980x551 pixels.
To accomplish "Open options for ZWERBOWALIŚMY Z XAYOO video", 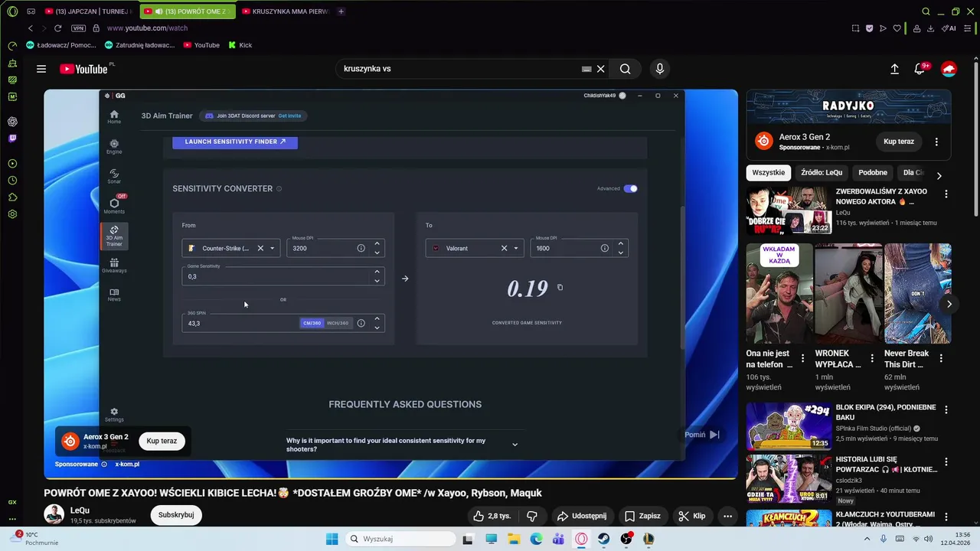I will pos(946,194).
